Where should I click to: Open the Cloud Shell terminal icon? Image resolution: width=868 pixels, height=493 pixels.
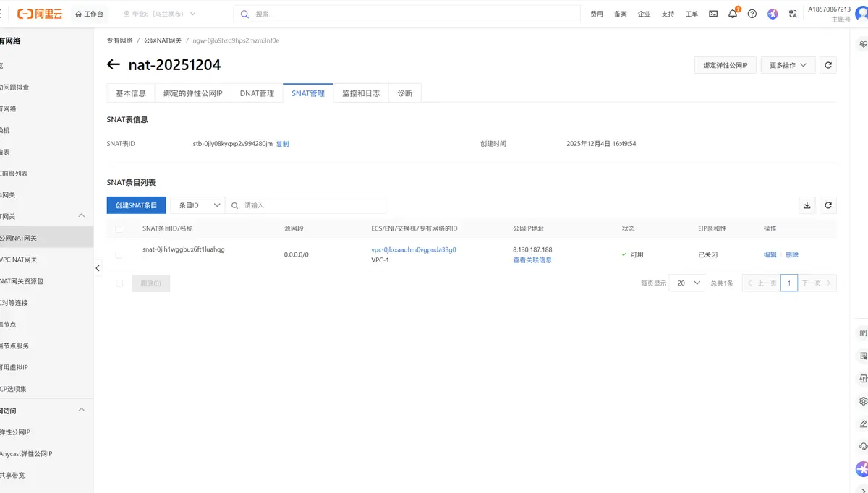pos(713,14)
